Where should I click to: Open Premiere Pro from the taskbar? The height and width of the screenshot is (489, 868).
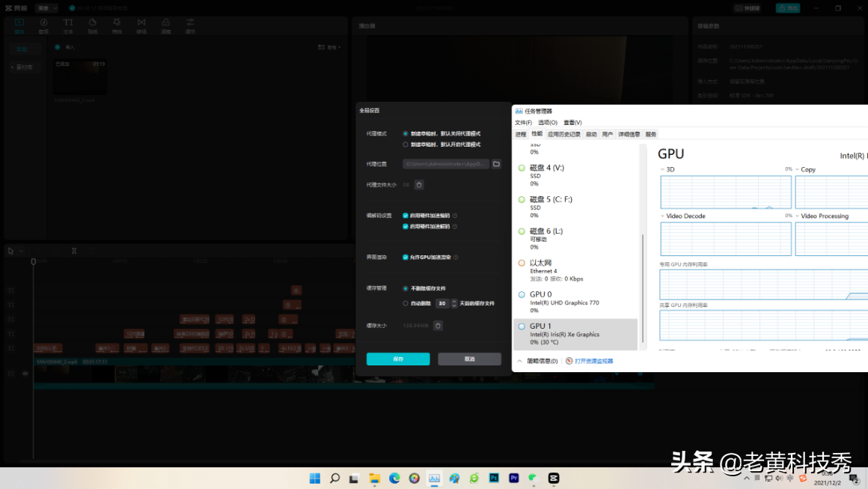point(514,478)
